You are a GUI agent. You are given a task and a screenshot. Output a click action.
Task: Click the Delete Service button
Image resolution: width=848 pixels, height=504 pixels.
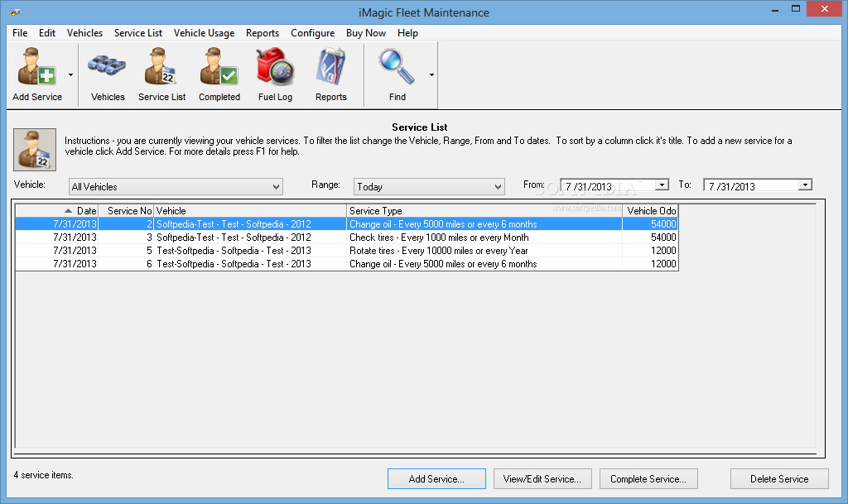(779, 479)
